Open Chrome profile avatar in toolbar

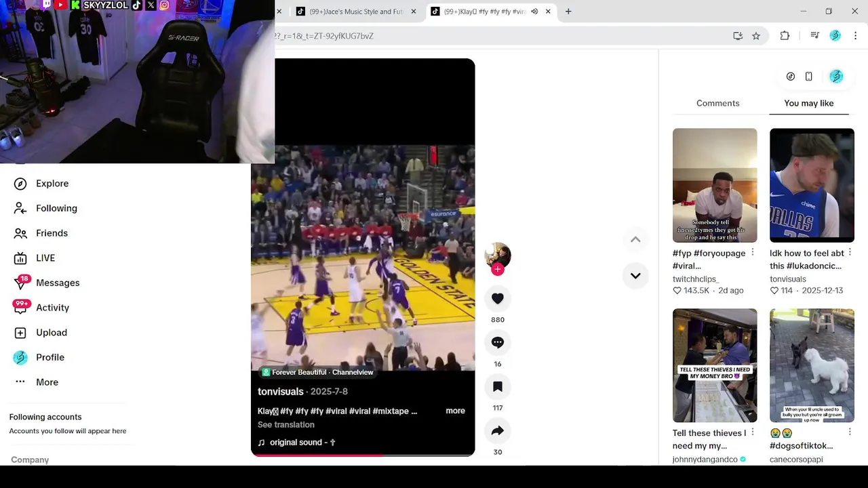835,36
